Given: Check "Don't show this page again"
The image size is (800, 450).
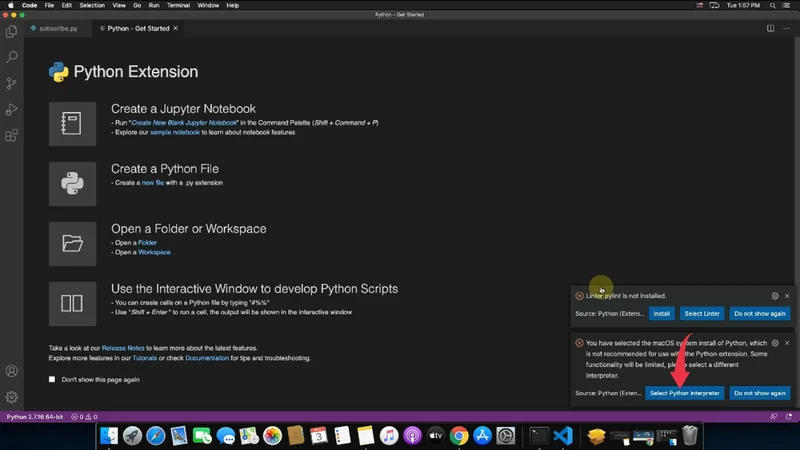Looking at the screenshot, I should (x=53, y=379).
